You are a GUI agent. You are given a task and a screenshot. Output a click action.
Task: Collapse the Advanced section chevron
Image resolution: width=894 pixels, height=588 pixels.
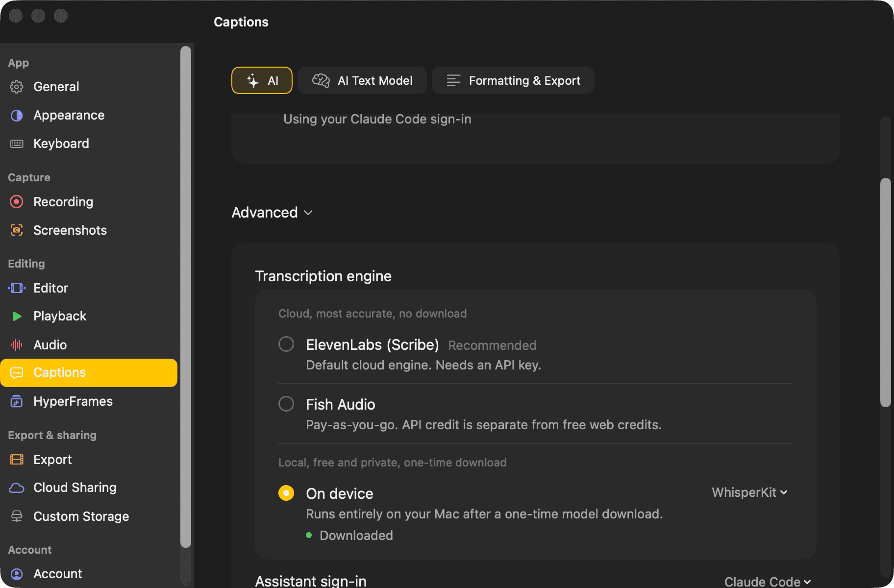pyautogui.click(x=308, y=213)
